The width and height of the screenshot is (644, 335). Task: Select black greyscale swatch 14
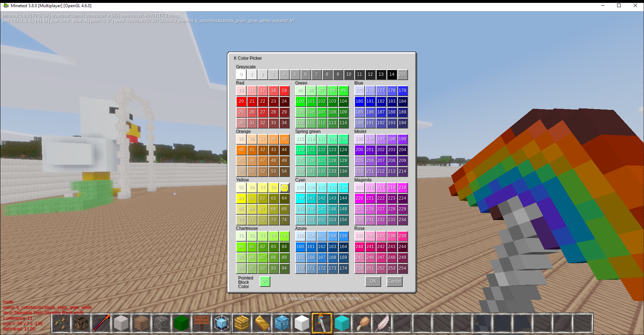click(392, 74)
